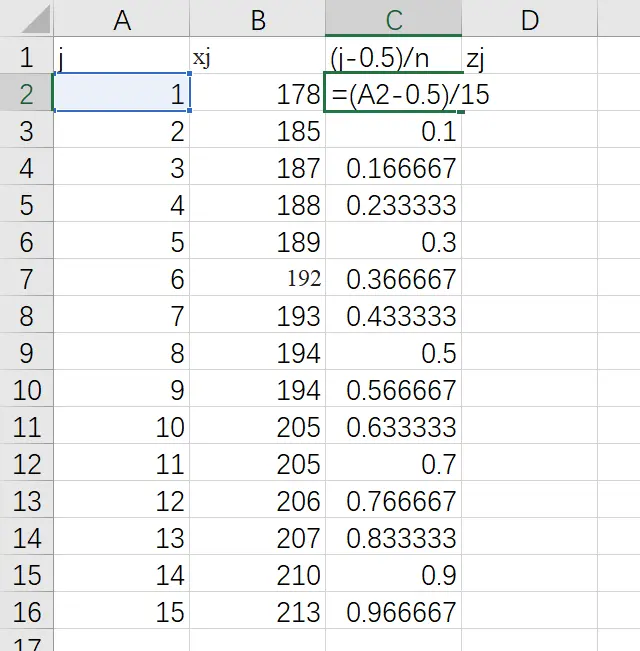Click cell with value 185

pyautogui.click(x=257, y=129)
